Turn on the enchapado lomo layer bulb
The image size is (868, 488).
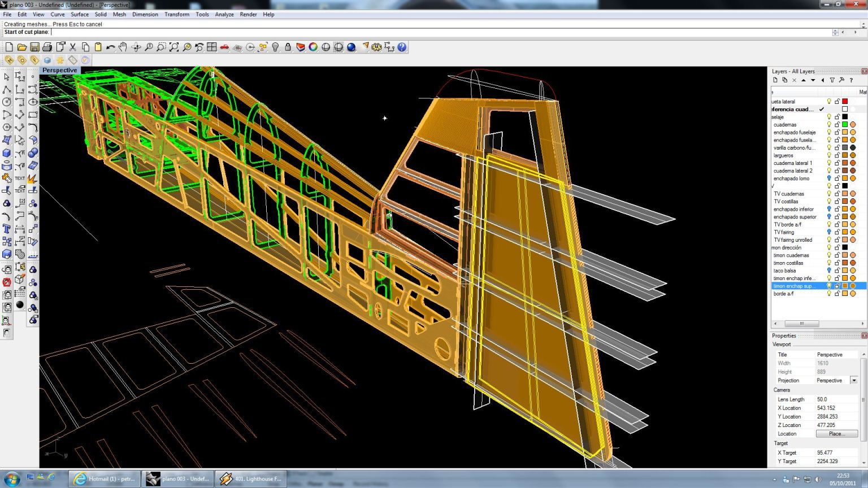pos(829,178)
